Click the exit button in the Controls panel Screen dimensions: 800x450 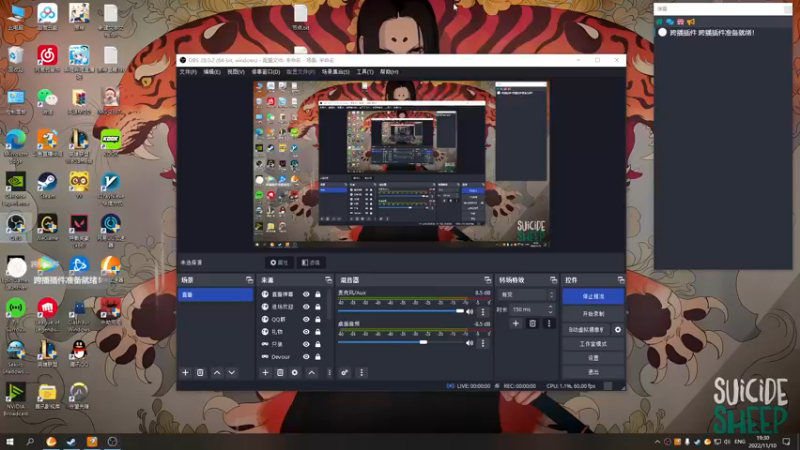coord(593,372)
